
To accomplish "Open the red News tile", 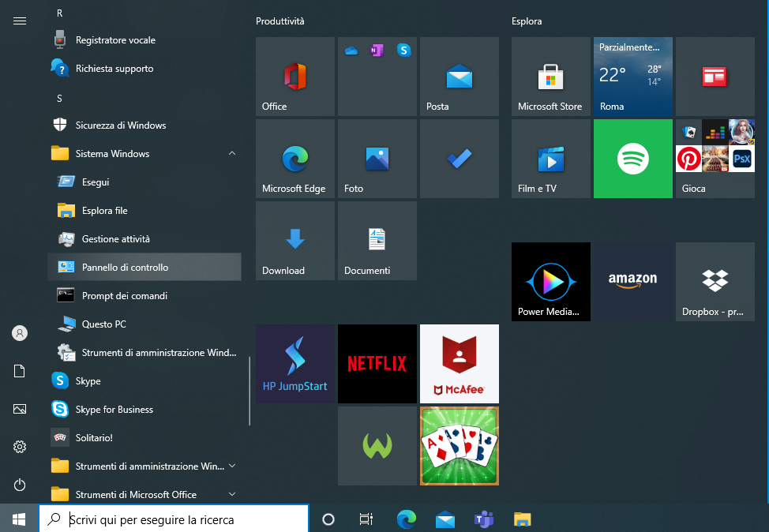I will (715, 77).
